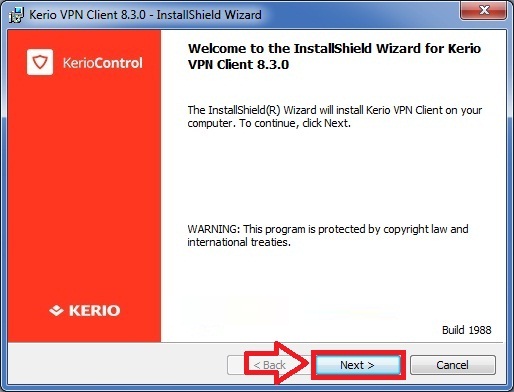Click the 'will install Kerio VPN Client' sentence line
The image size is (514, 392).
[x=335, y=110]
